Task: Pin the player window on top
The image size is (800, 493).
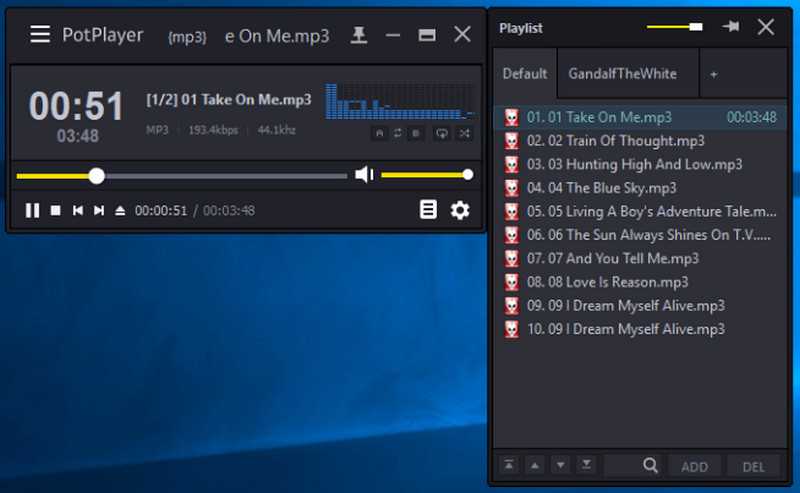Action: coord(359,35)
